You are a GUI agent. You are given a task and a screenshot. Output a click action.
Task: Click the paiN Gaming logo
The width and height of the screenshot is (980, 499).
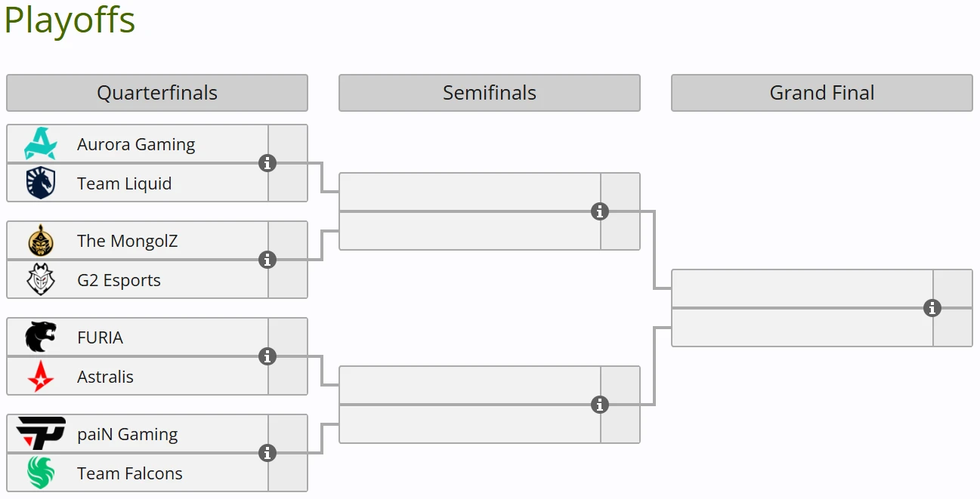41,433
